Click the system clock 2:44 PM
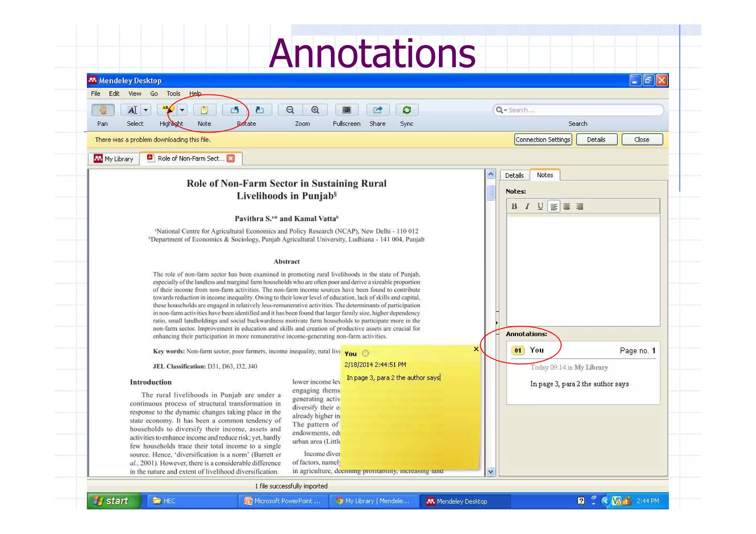Image resolution: width=756 pixels, height=534 pixels. [x=648, y=501]
